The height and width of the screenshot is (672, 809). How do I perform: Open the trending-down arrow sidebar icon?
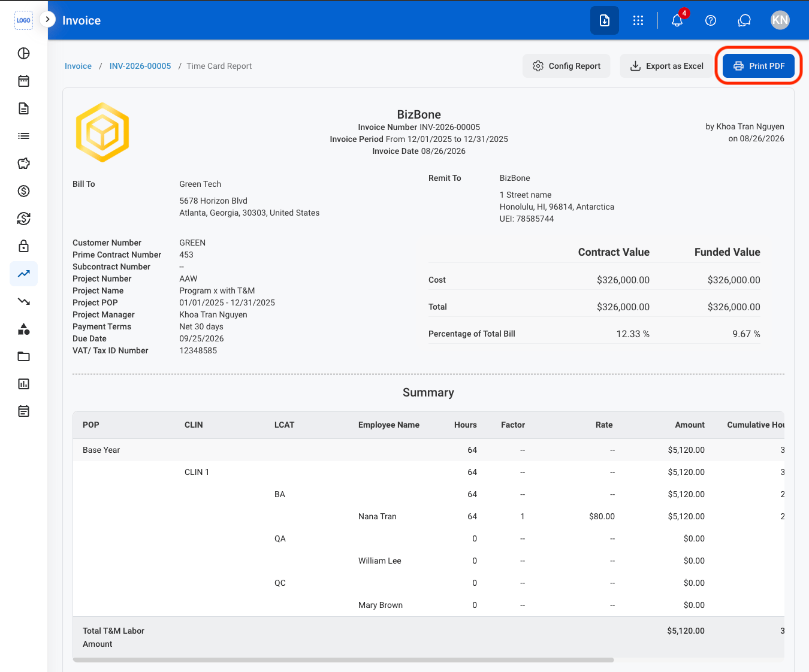tap(23, 301)
